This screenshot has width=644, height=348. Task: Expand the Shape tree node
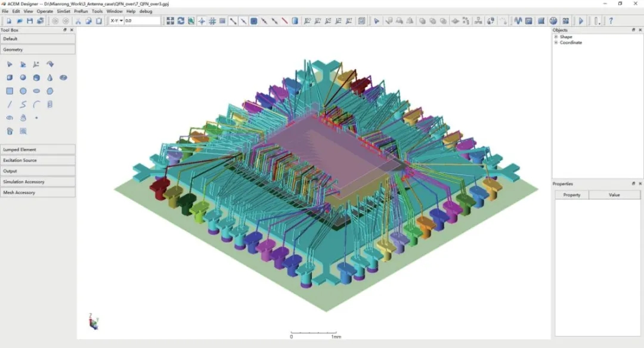point(556,37)
